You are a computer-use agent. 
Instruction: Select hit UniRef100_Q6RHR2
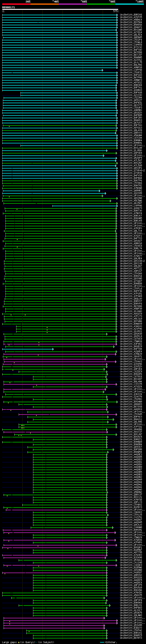[x=131, y=191]
